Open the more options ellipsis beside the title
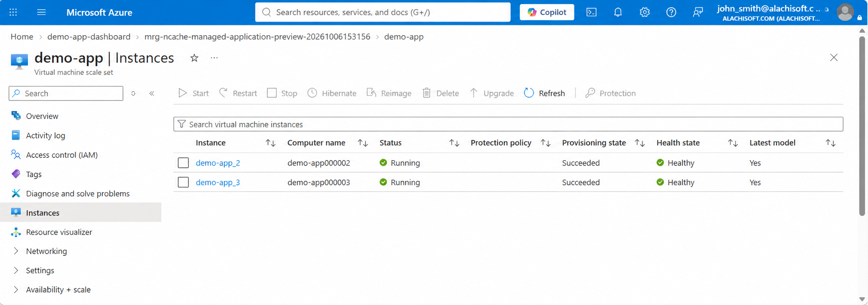This screenshot has width=868, height=305. pos(214,58)
